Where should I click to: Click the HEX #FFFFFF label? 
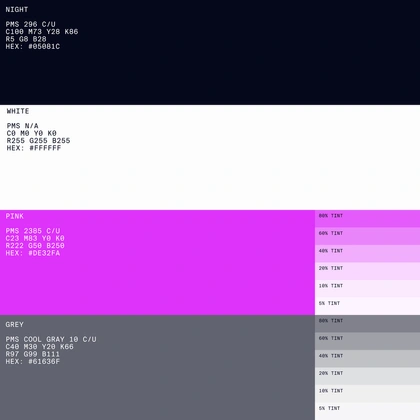34,148
